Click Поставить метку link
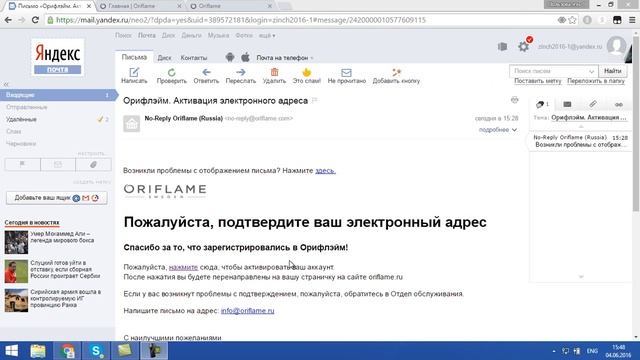The height and width of the screenshot is (360, 640). coord(538,81)
